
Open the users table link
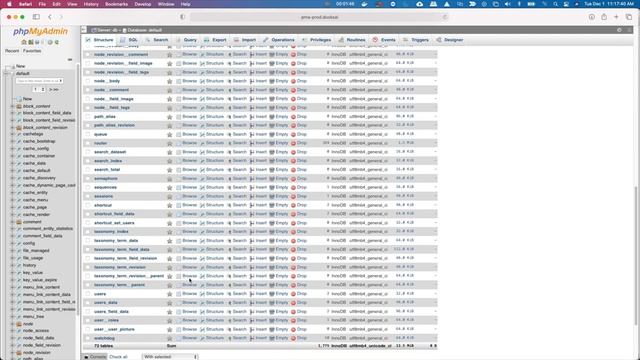(x=100, y=294)
